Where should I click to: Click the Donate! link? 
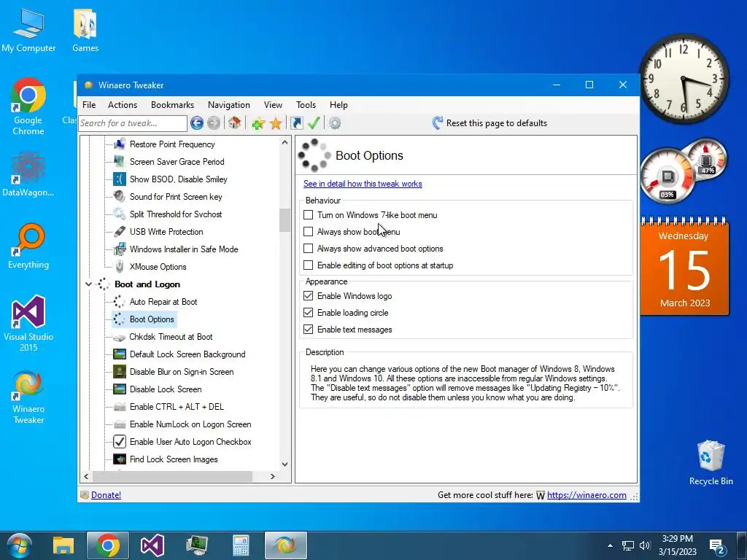point(106,495)
